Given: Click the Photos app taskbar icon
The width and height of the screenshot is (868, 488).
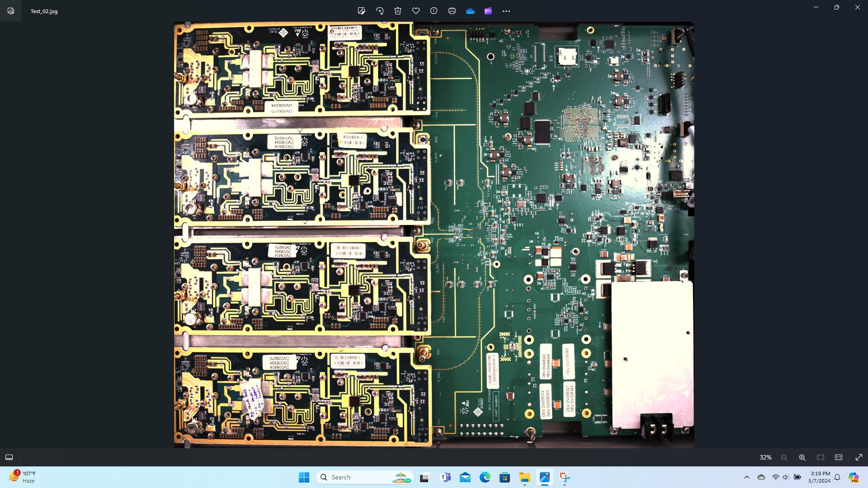Looking at the screenshot, I should click(544, 477).
